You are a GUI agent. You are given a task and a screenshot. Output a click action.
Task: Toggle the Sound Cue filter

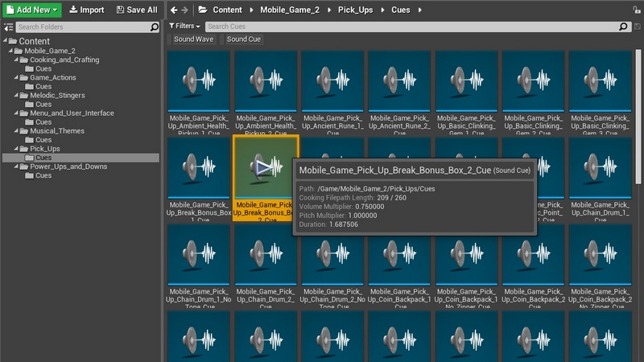243,39
